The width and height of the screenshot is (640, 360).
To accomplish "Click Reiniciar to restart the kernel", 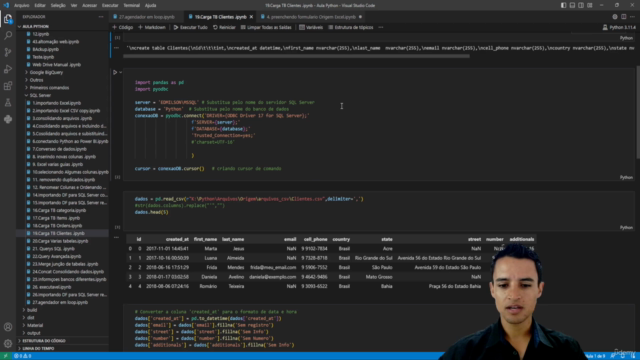I will [224, 27].
